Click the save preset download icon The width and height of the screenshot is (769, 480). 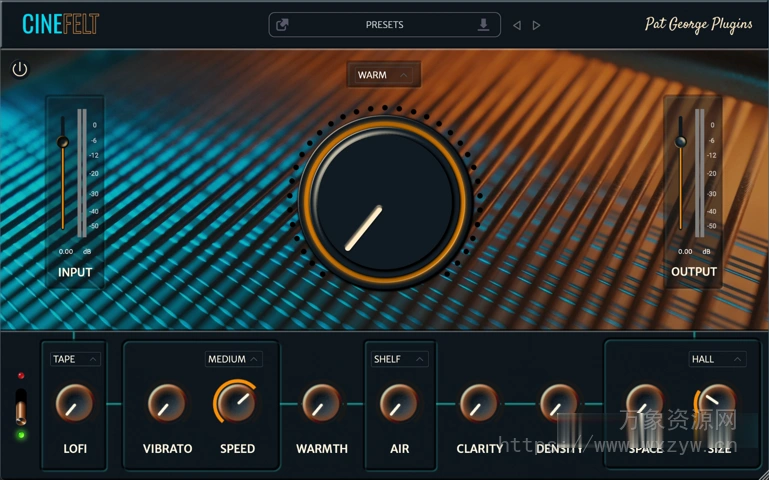pos(484,25)
